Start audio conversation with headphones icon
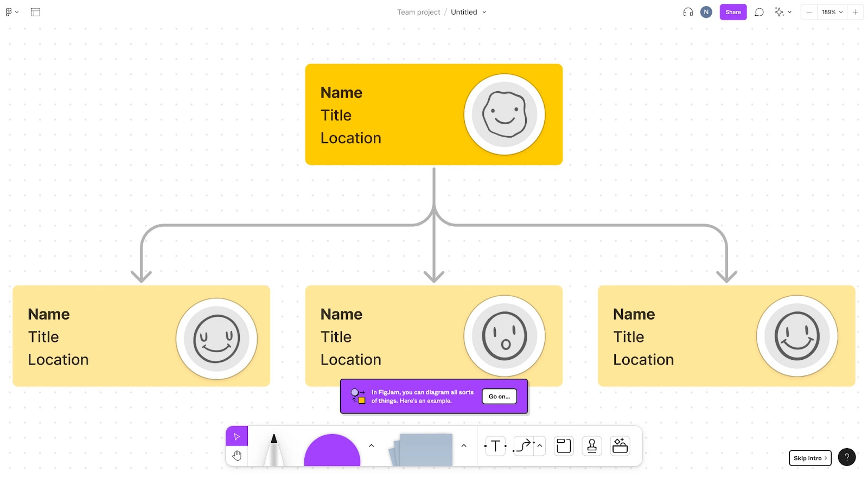Image resolution: width=868 pixels, height=478 pixels. click(688, 12)
